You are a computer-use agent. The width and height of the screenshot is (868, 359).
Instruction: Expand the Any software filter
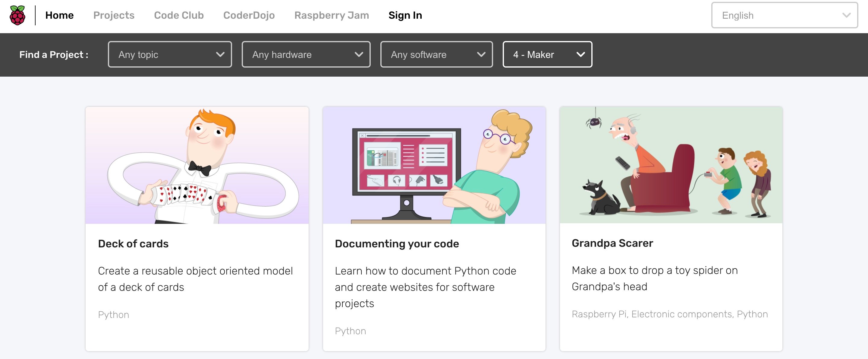(436, 54)
